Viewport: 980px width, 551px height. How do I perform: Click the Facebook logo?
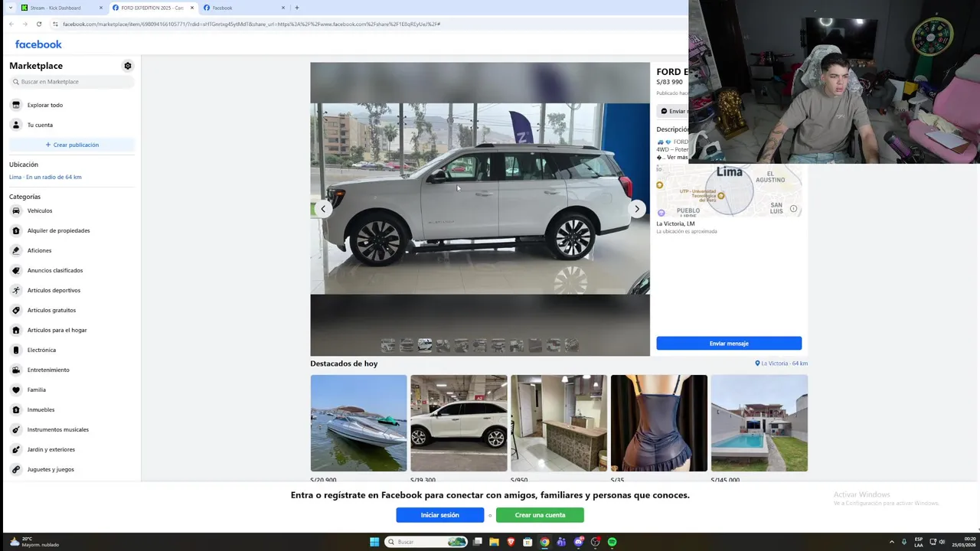(38, 44)
